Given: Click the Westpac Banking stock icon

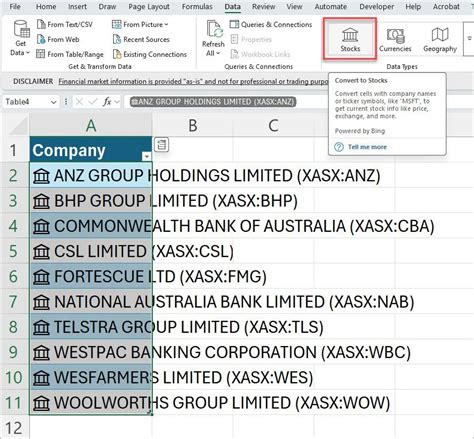Looking at the screenshot, I should coord(41,353).
